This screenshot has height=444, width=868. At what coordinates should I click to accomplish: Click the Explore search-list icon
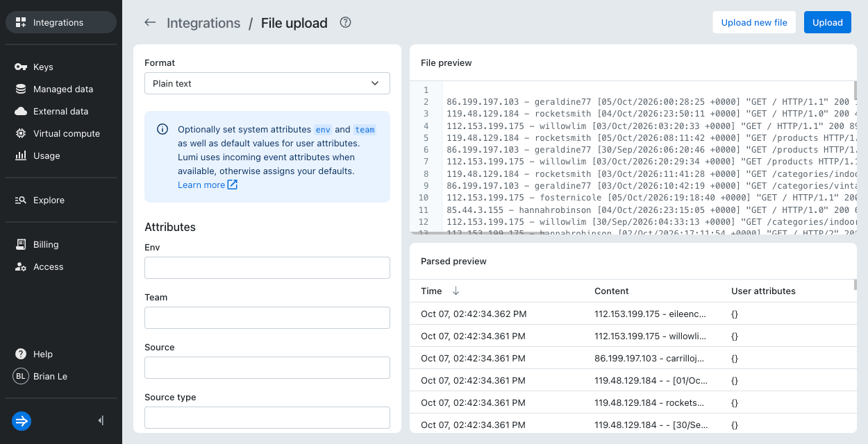point(21,200)
